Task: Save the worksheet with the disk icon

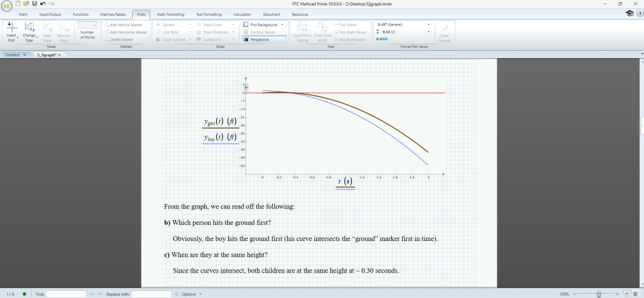Action: [x=34, y=3]
